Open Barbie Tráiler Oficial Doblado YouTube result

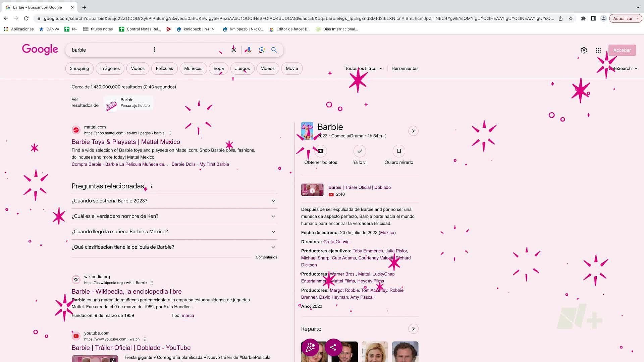pyautogui.click(x=131, y=348)
